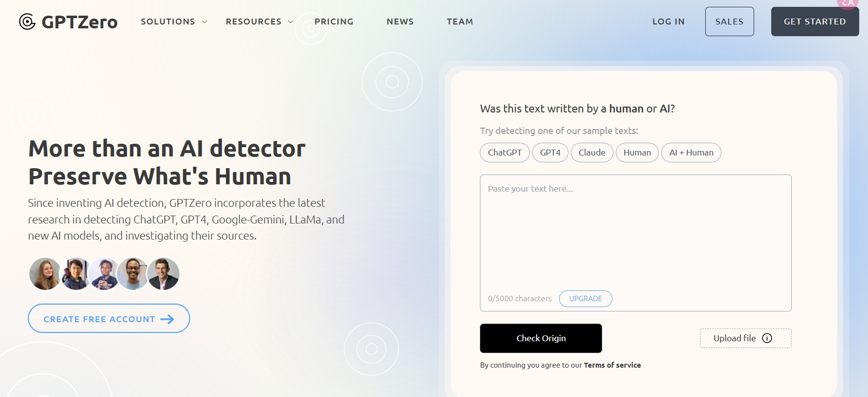
Task: Select the Claude sample text chip
Action: (x=592, y=153)
